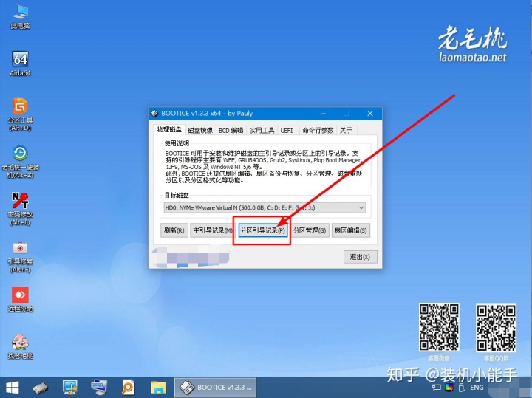Click the 分区管理(G) button

(310, 230)
